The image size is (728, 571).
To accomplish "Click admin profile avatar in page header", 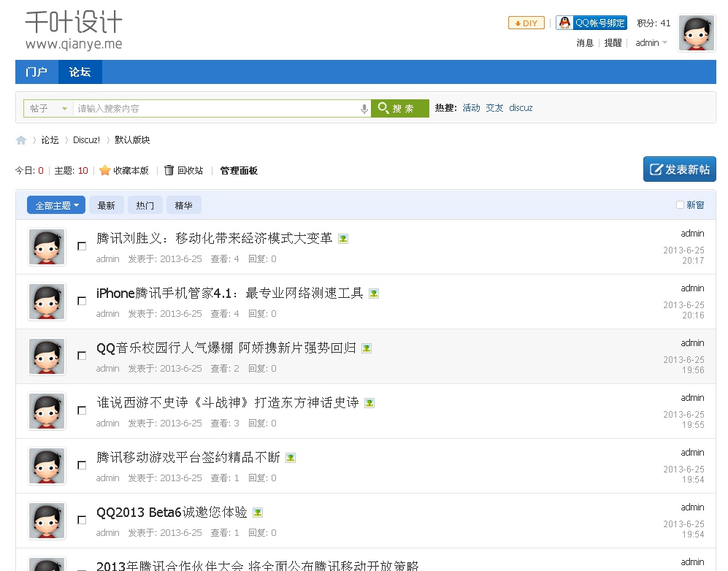I will point(697,33).
